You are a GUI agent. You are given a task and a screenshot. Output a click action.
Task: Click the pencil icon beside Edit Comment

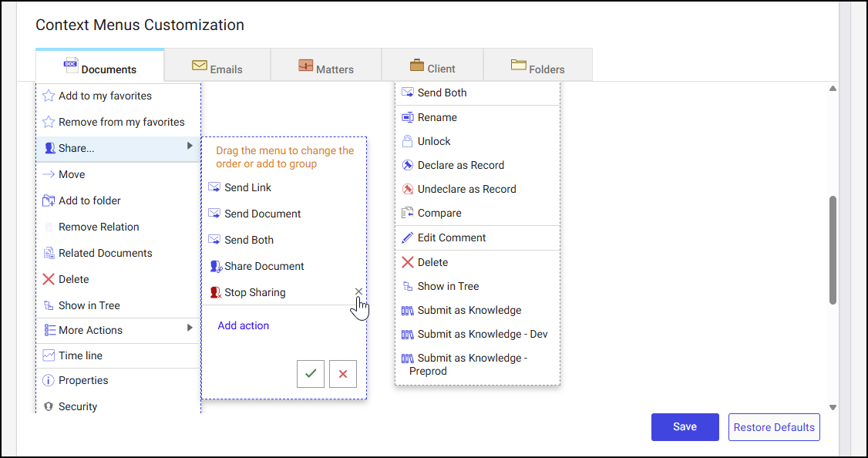coord(406,237)
